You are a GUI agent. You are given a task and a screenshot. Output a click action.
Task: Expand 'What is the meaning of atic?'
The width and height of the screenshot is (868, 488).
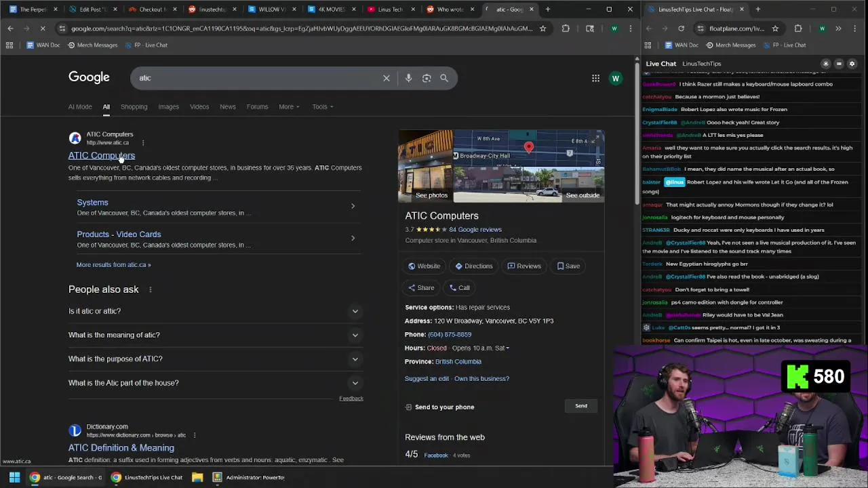216,335
